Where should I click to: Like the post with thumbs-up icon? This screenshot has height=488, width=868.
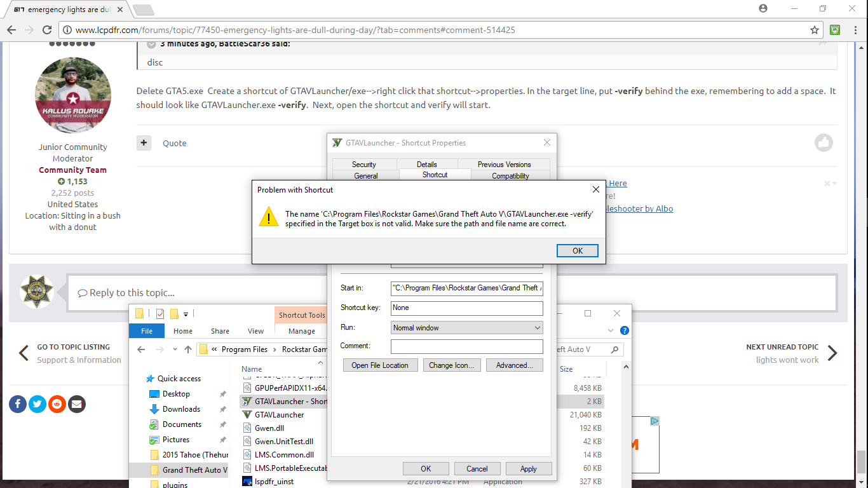824,142
